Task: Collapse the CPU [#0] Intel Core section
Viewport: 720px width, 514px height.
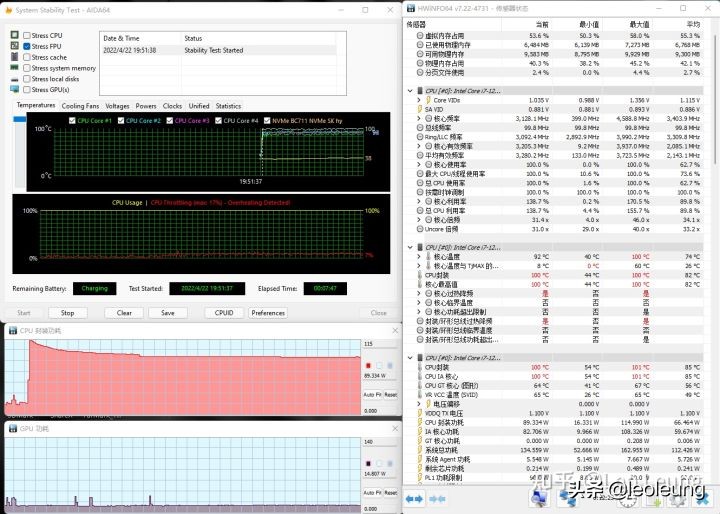Action: tap(414, 90)
